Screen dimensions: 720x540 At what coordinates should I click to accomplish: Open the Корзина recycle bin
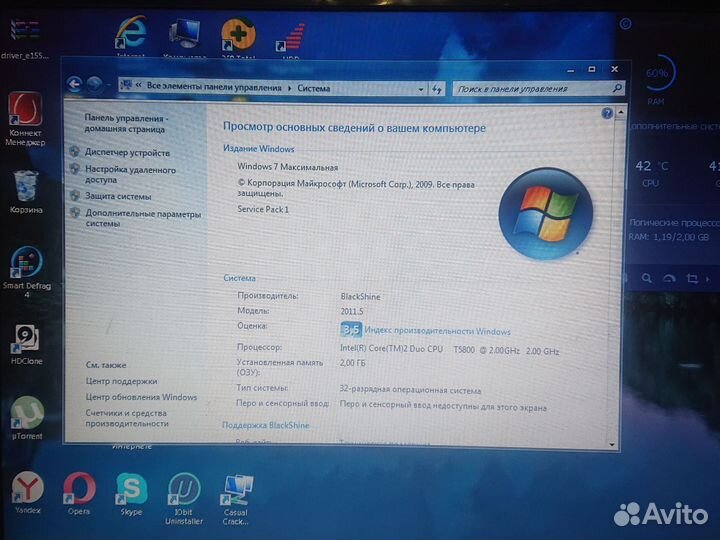tap(26, 191)
